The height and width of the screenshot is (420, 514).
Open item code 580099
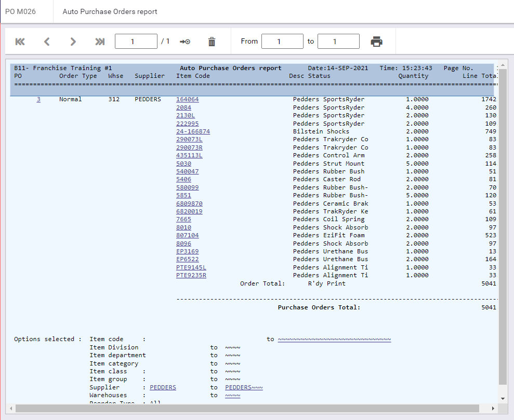188,187
